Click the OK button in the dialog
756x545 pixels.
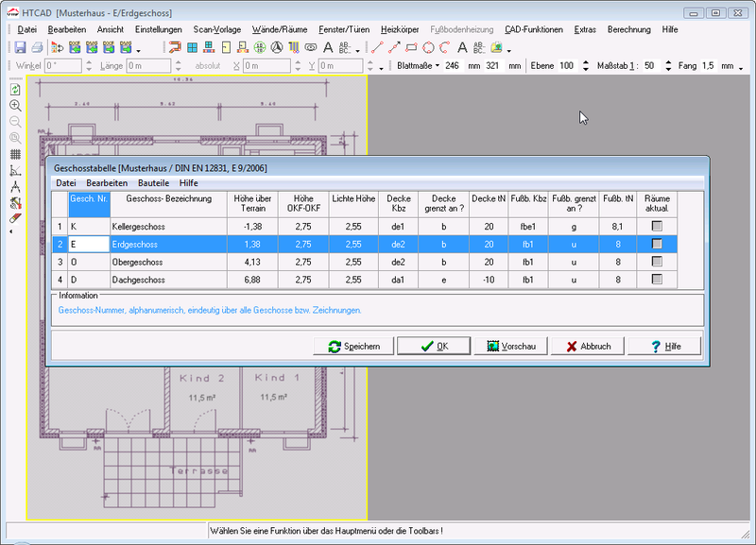(434, 346)
